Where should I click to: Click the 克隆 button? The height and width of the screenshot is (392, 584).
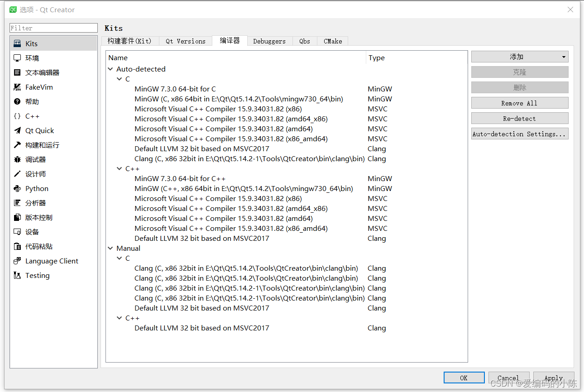520,72
